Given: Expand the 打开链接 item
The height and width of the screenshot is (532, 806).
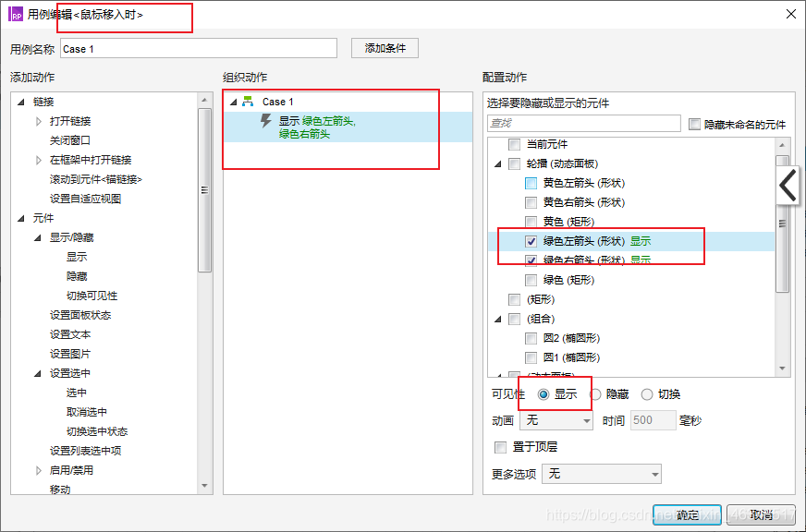Looking at the screenshot, I should pyautogui.click(x=39, y=122).
